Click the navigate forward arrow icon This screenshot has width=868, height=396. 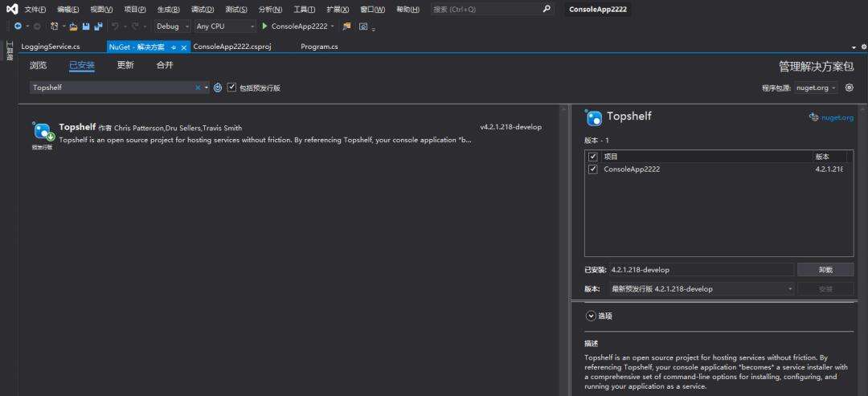[x=36, y=26]
